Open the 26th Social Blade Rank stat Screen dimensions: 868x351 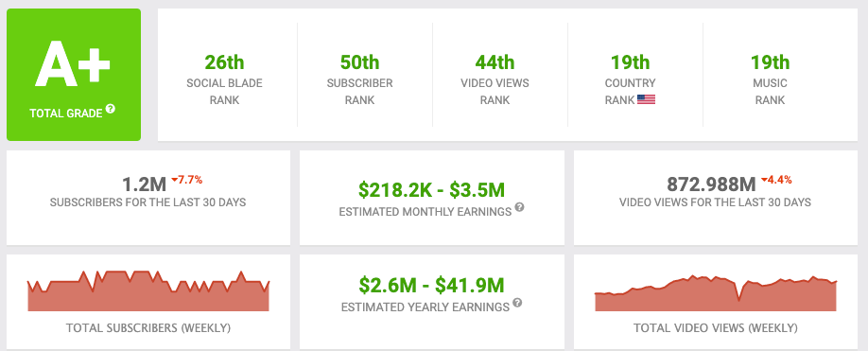(x=224, y=79)
